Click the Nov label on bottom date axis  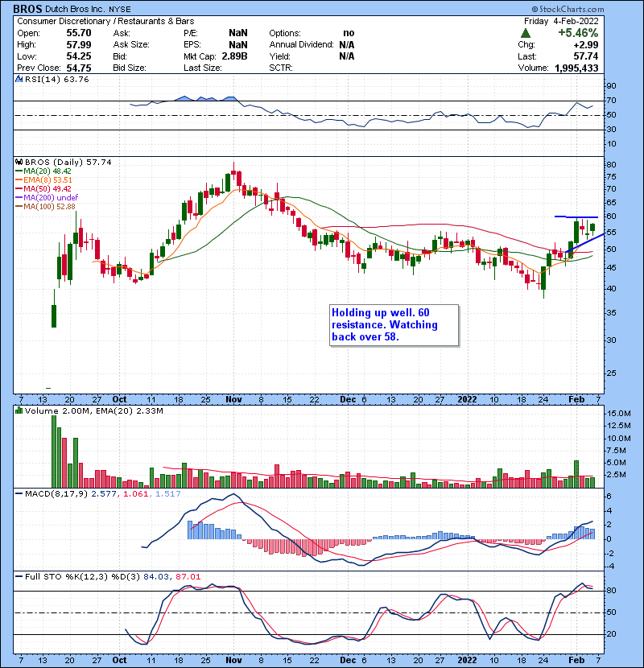coord(233,660)
